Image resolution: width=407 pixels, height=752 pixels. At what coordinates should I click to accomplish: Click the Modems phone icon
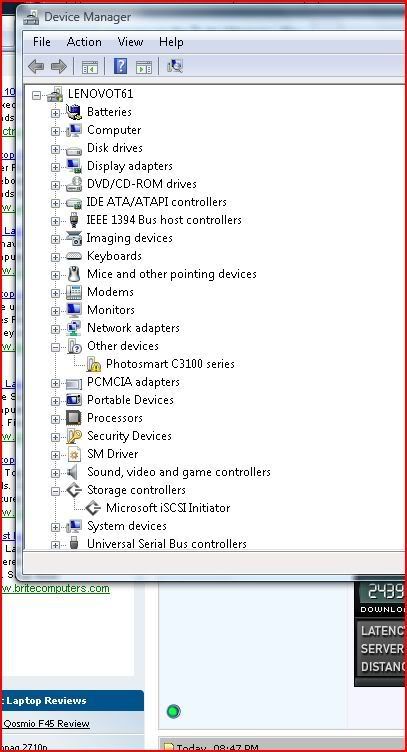[74, 292]
